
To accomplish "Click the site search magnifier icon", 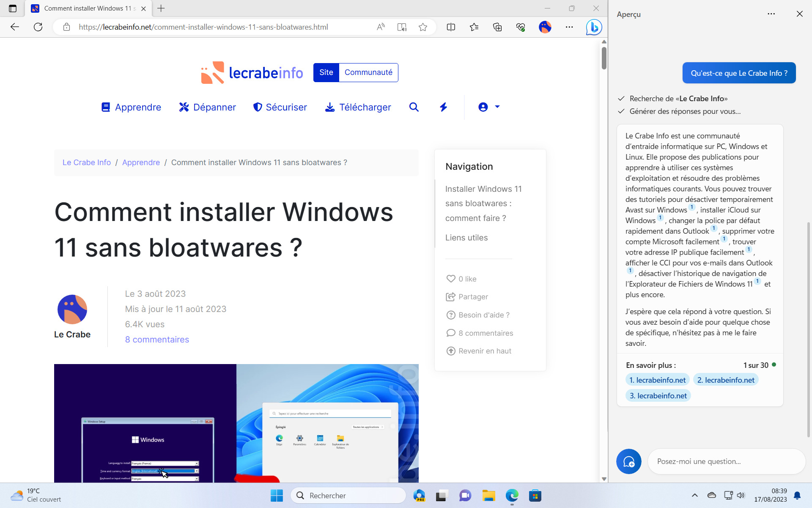I will pos(414,107).
